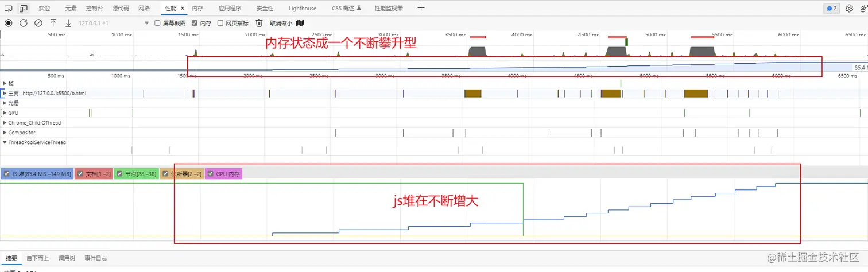Click the brown task block near 5300 ms
The width and height of the screenshot is (868, 272).
(x=696, y=93)
